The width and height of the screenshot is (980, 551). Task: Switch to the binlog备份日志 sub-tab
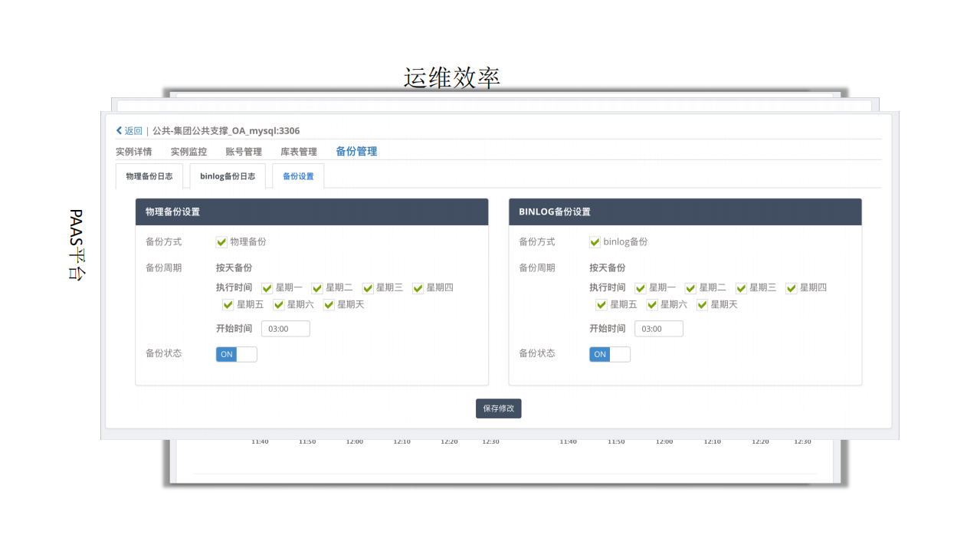(x=227, y=175)
